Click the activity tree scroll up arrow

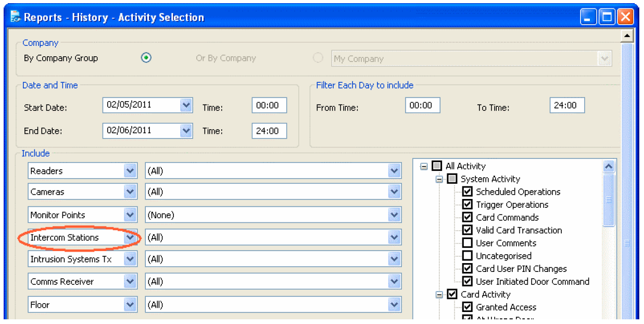(608, 166)
